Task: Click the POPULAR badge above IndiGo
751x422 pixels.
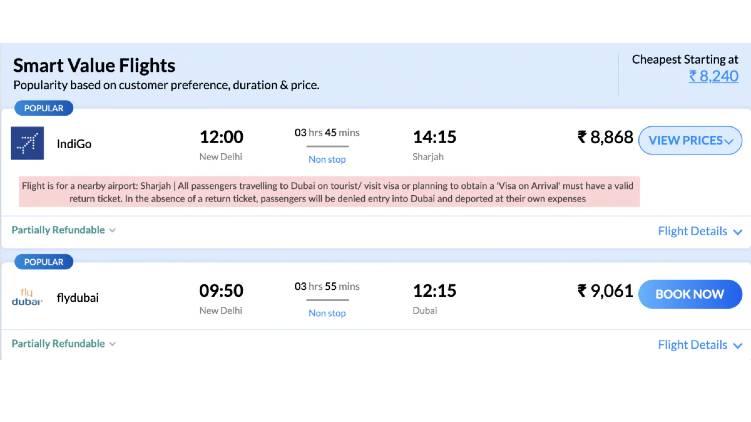Action: click(44, 108)
